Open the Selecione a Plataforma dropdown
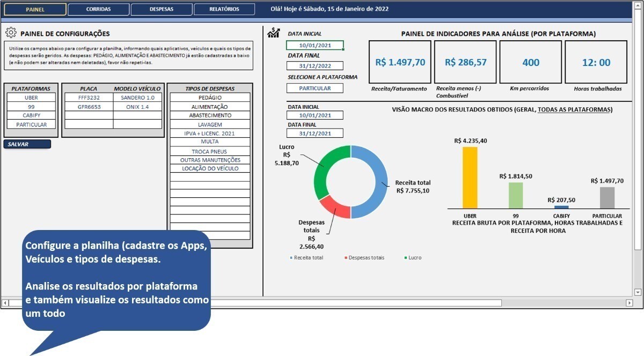644x356 pixels. pyautogui.click(x=314, y=88)
